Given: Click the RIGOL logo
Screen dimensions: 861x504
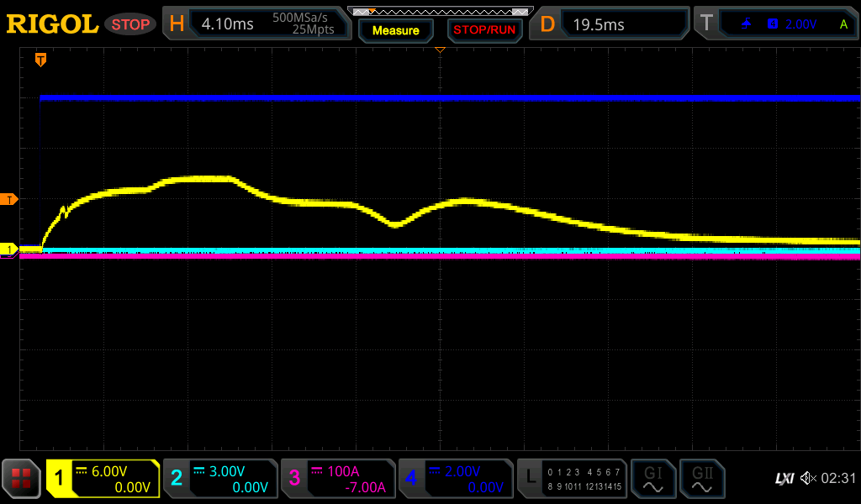Looking at the screenshot, I should click(x=52, y=24).
